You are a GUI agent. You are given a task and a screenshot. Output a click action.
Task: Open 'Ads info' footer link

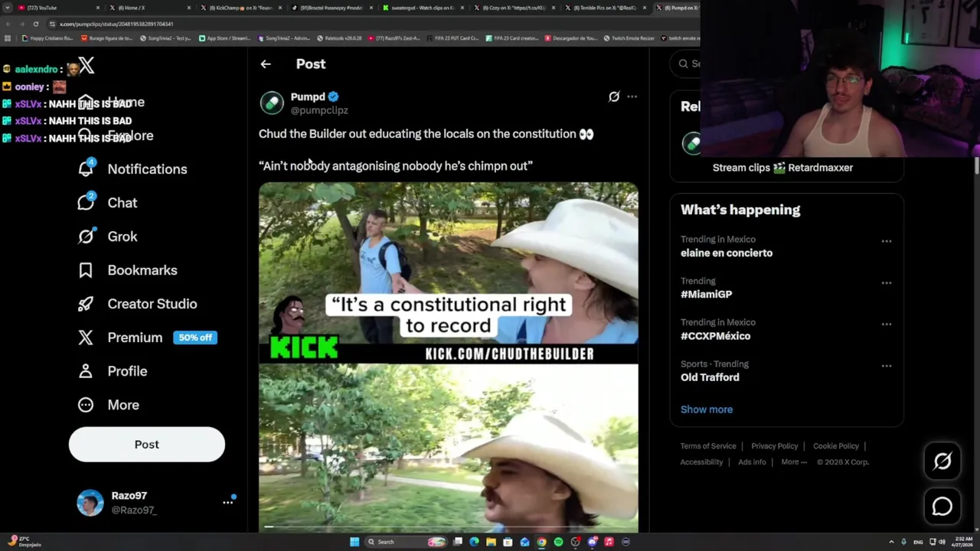752,462
